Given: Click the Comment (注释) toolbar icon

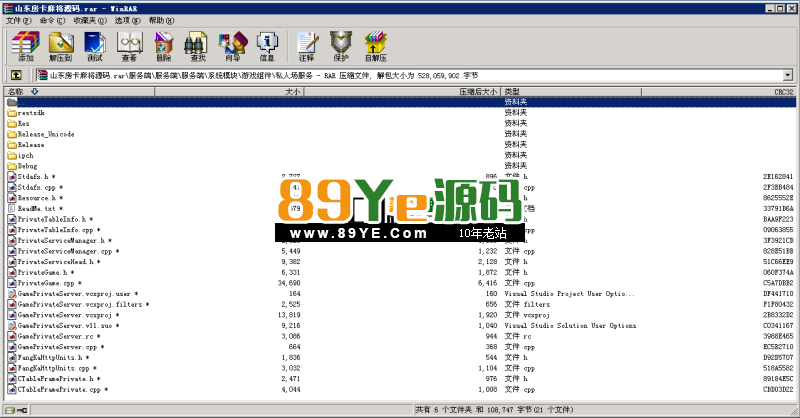Looking at the screenshot, I should pos(307,46).
